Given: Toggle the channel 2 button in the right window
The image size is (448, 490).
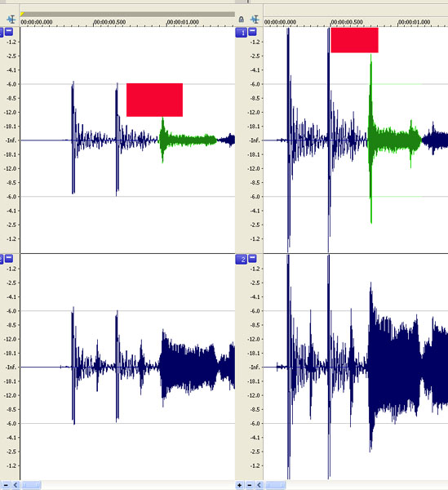Looking at the screenshot, I should click(242, 260).
